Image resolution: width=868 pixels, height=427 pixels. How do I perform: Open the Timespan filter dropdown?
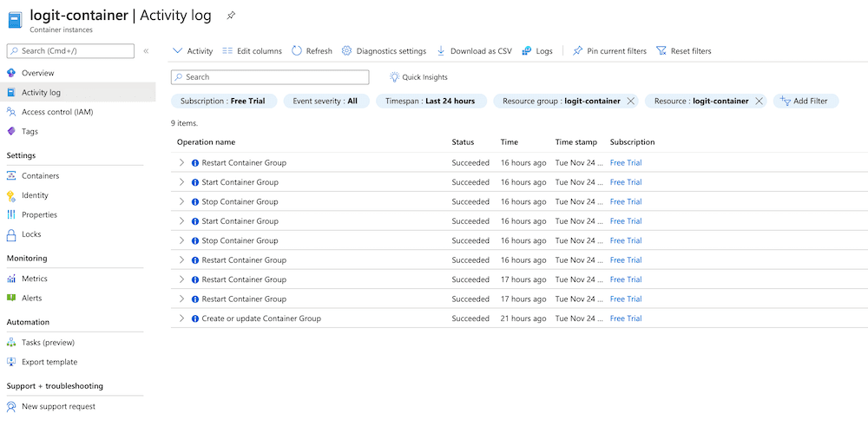tap(431, 102)
